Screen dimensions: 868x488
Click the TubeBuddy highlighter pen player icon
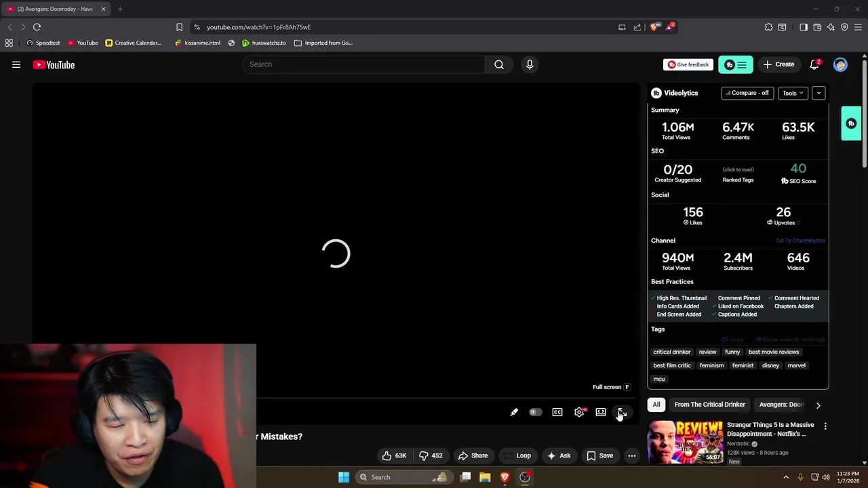coord(514,412)
